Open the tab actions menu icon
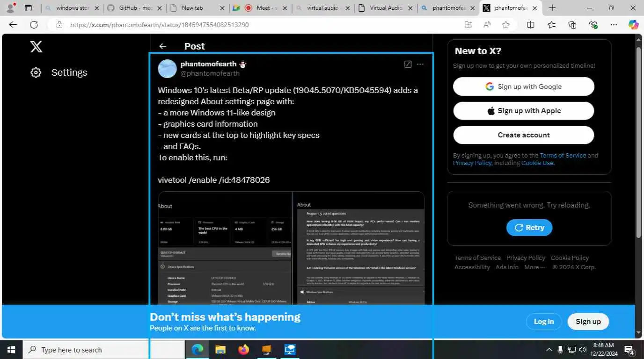Screen dimensions: 644x359 point(28,8)
